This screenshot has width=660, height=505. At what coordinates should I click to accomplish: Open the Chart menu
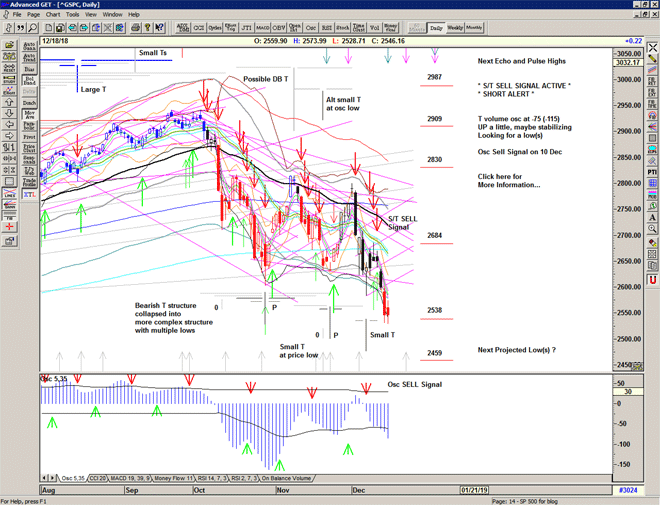[x=53, y=15]
